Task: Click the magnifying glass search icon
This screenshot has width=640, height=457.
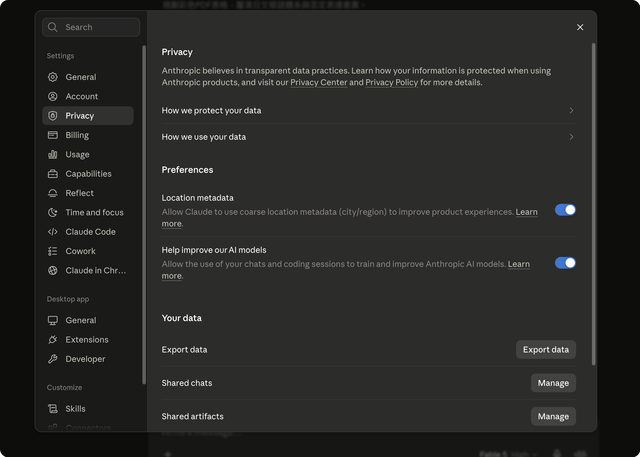Action: pos(52,27)
